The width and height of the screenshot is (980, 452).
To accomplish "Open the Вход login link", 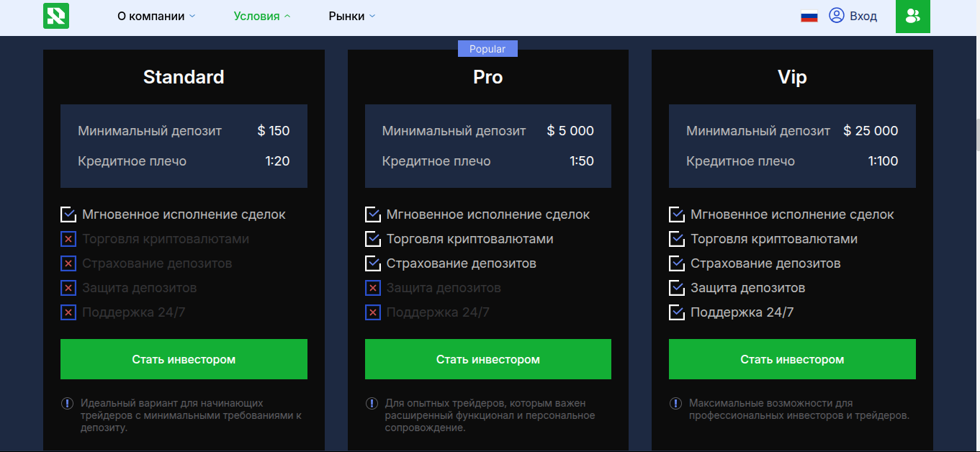I will click(x=863, y=16).
